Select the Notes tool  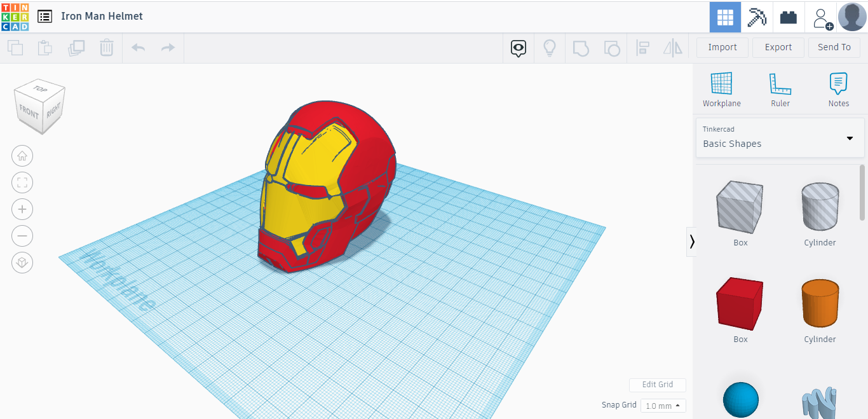tap(839, 90)
